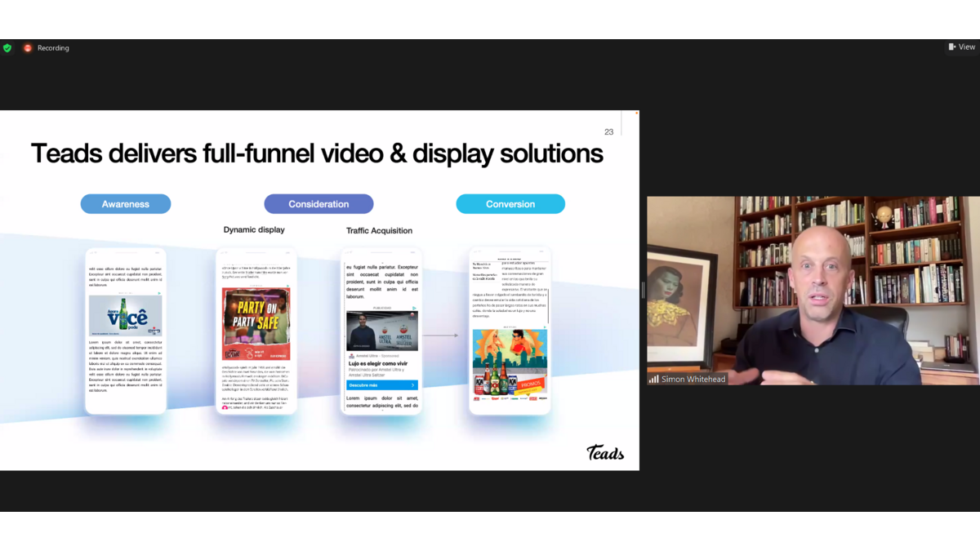The image size is (980, 551).
Task: Click the beer Promos ad in Conversion phone
Action: point(510,365)
